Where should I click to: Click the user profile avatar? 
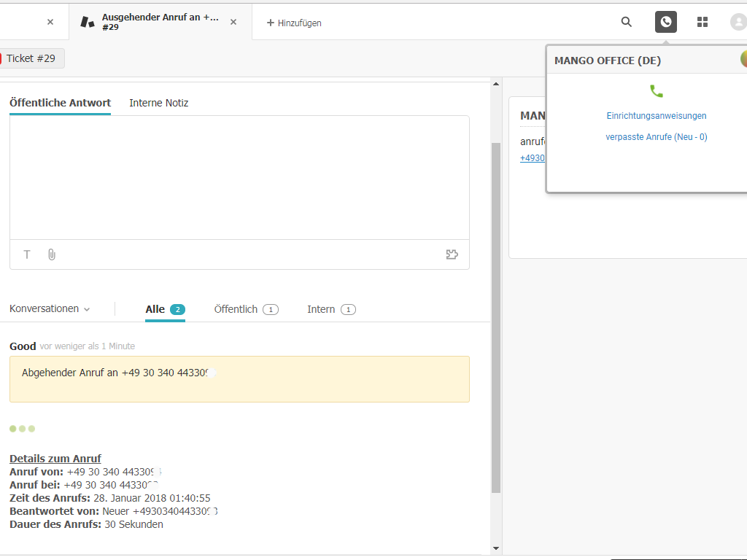coord(738,22)
